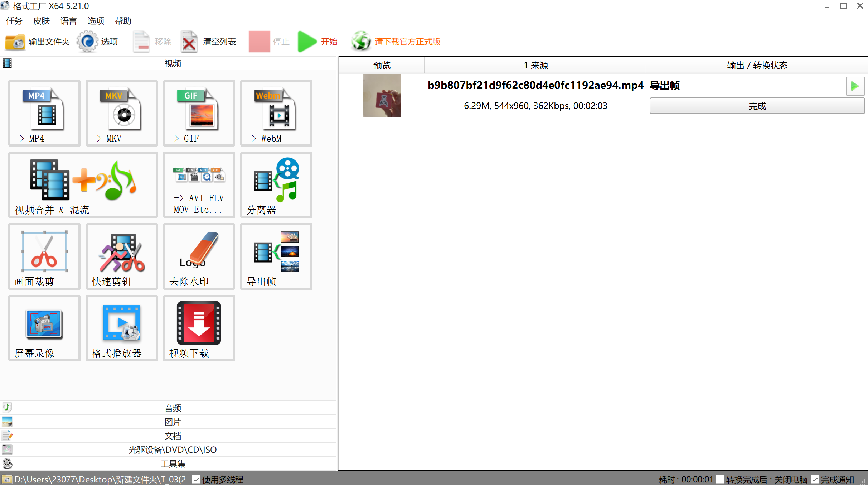Open the 视频下载 video downloader

click(199, 328)
